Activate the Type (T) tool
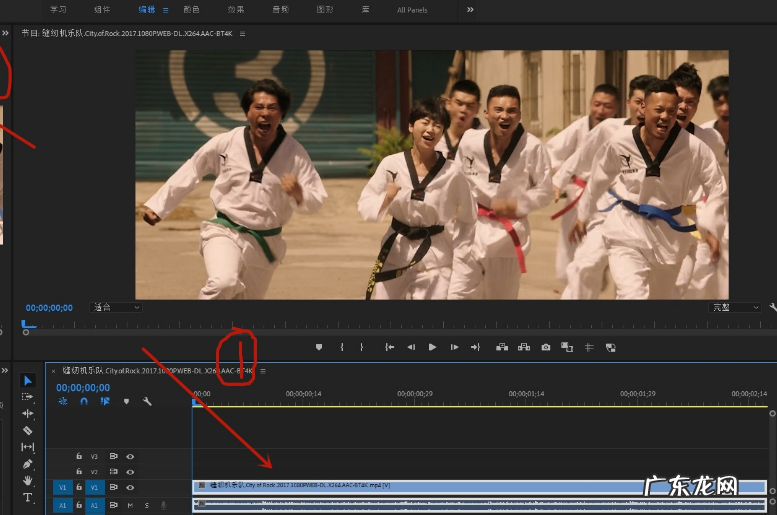This screenshot has height=515, width=777. (28, 498)
